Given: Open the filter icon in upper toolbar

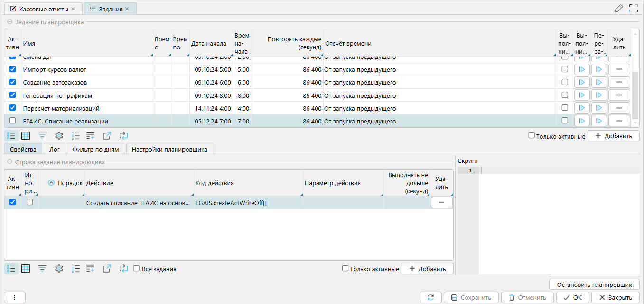Looking at the screenshot, I should [x=42, y=136].
